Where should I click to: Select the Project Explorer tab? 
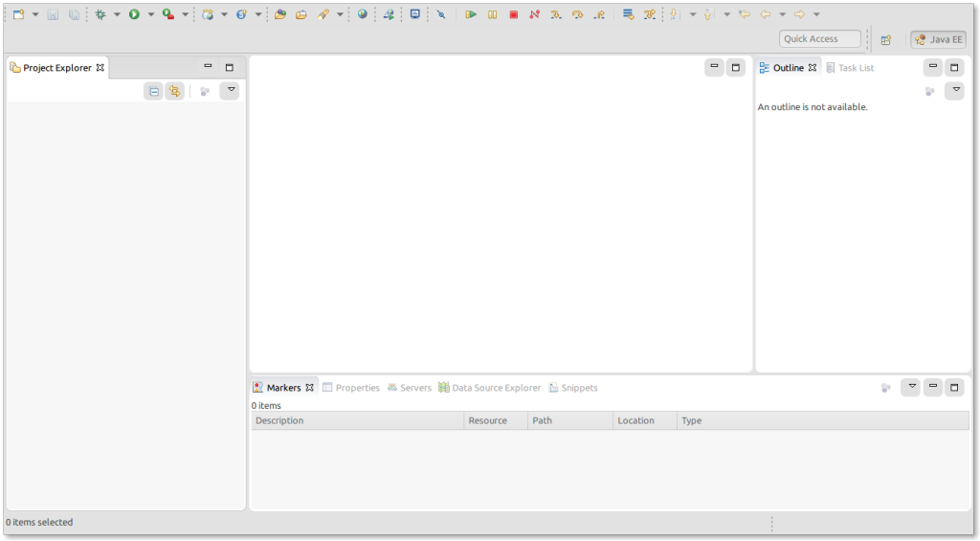(57, 68)
